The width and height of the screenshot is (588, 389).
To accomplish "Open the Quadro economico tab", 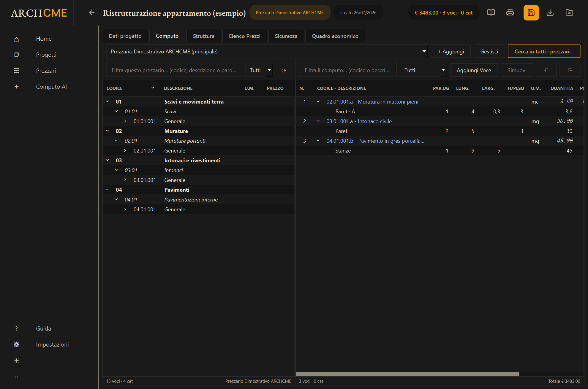I will [335, 36].
